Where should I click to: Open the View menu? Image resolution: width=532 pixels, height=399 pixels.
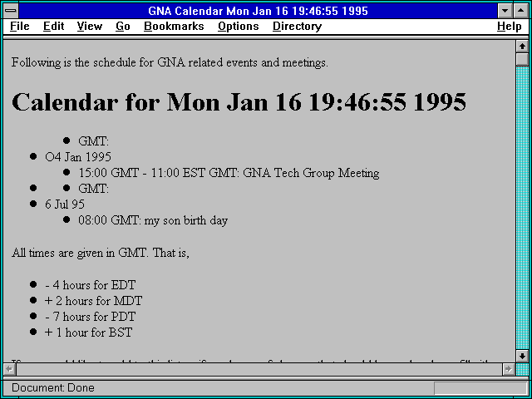point(89,27)
